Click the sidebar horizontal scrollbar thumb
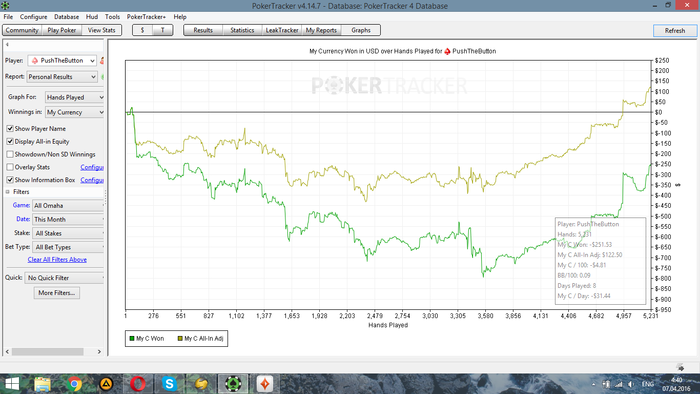 48,352
